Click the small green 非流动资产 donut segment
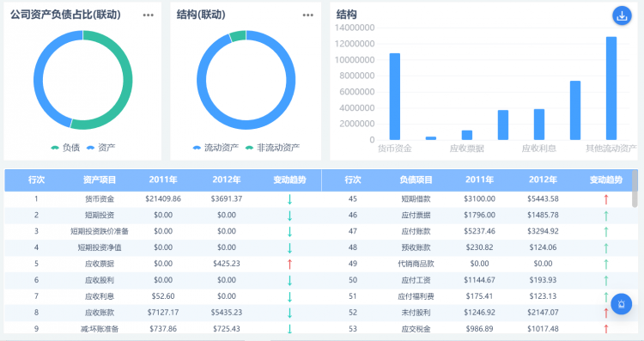 click(x=238, y=36)
